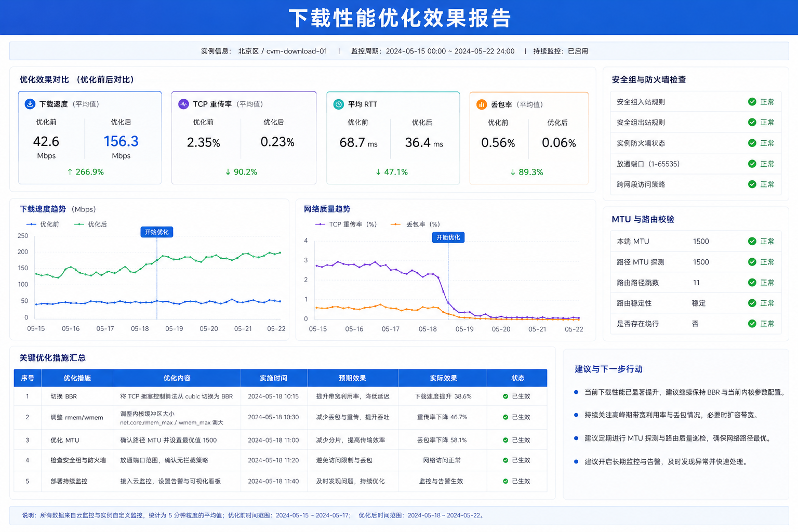This screenshot has width=798, height=532.
Task: Click the 05-18 label on download speed axis
Action: [140, 329]
